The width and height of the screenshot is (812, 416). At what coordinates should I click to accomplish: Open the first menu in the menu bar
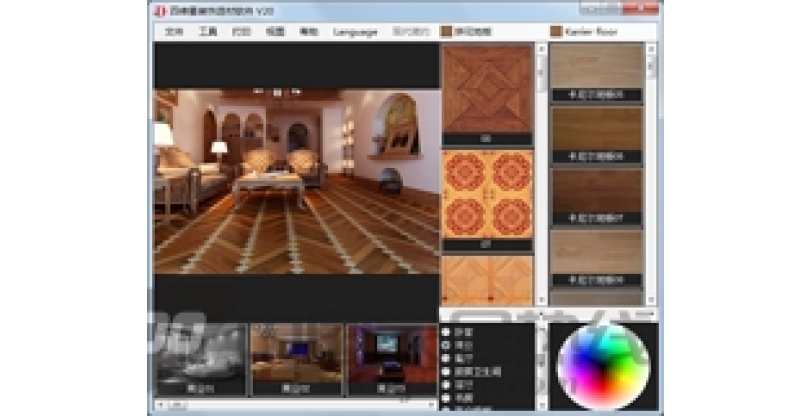tap(174, 32)
